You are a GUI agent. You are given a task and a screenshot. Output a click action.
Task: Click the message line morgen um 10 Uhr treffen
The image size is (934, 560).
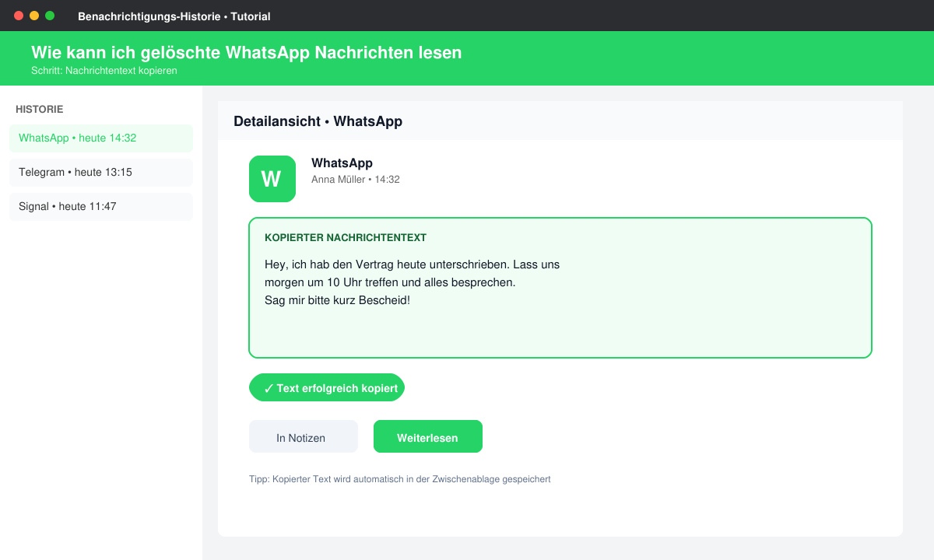click(390, 282)
